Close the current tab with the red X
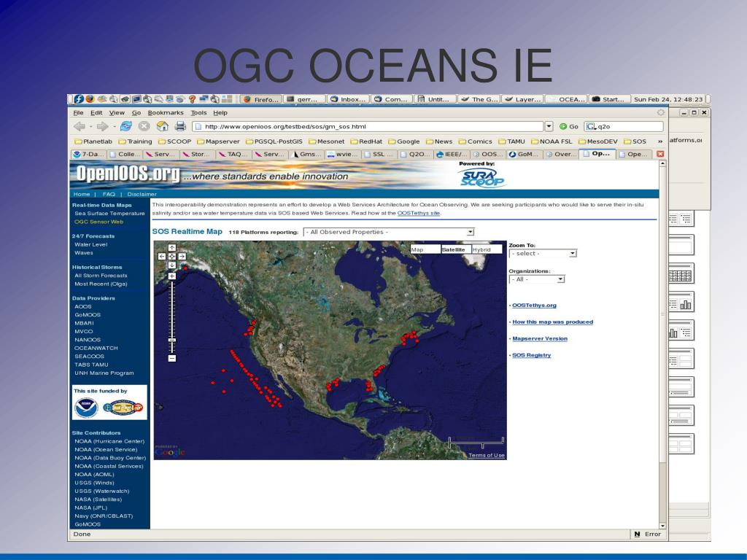This screenshot has height=560, width=747. 659,154
